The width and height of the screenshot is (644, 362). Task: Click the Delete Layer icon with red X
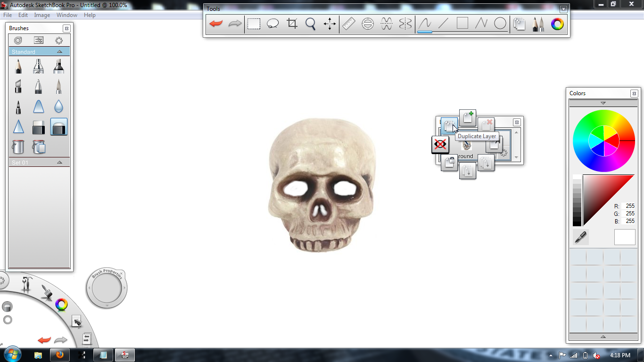[486, 125]
